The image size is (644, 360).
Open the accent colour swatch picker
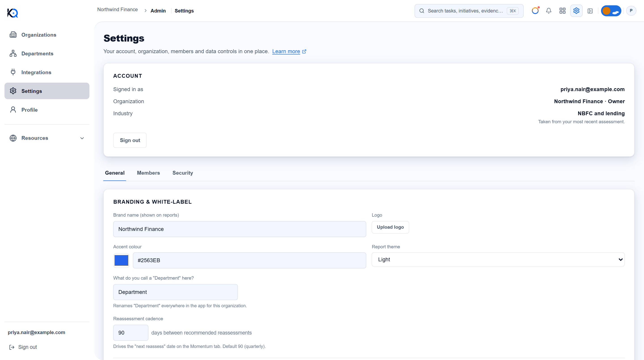121,260
